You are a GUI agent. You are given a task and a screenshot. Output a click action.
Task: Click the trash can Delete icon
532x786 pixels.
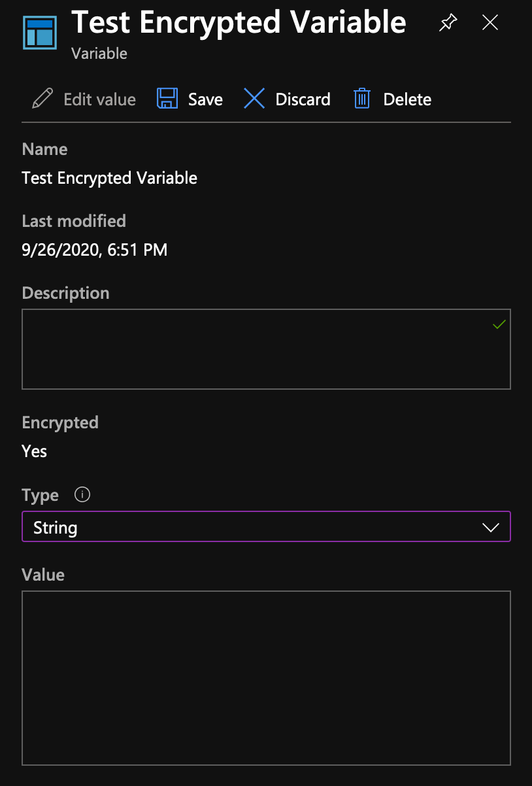pyautogui.click(x=362, y=99)
